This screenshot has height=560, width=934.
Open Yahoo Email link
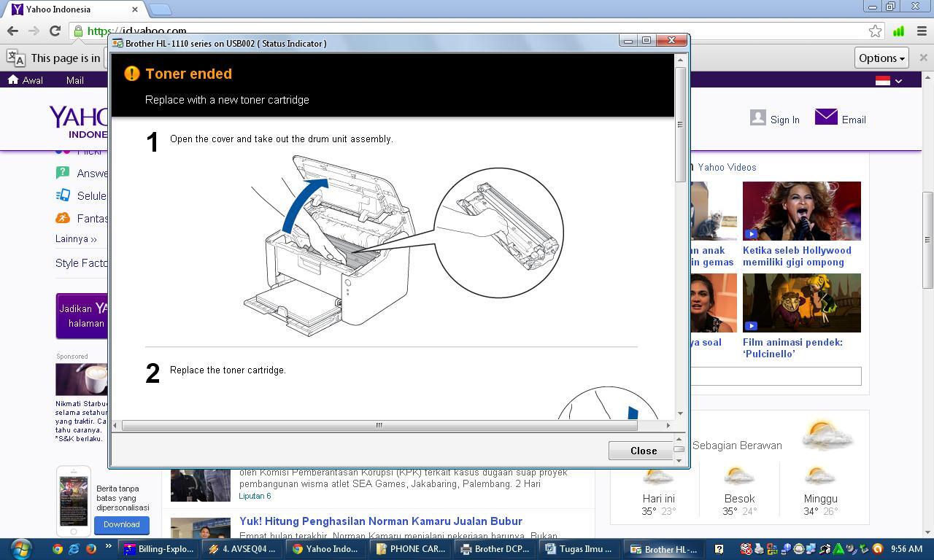(853, 120)
